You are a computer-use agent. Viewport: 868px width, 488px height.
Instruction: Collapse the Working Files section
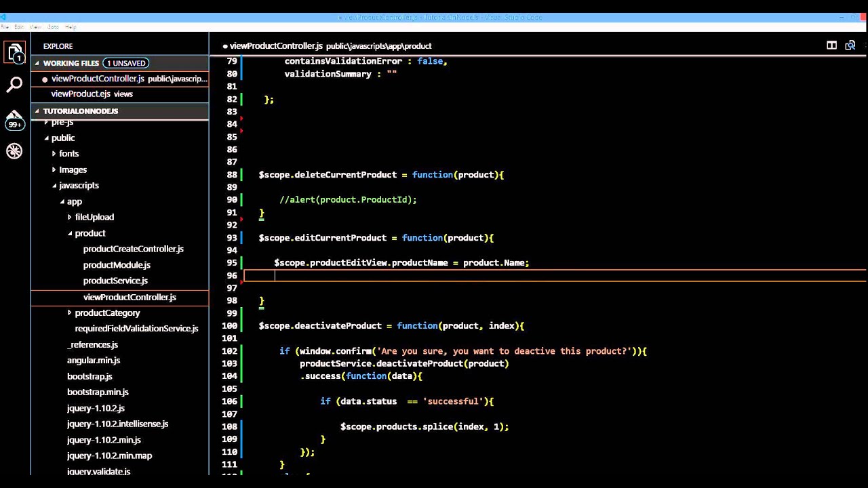(37, 63)
